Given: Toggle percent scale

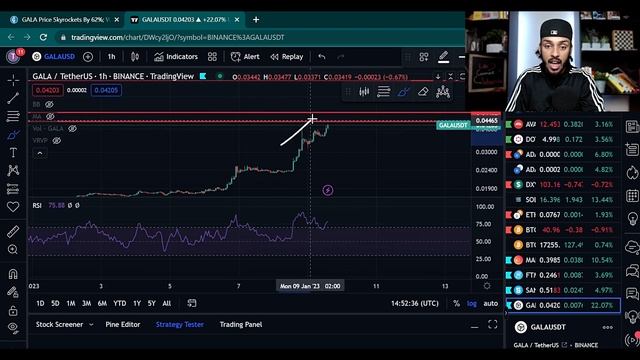Looking at the screenshot, I should click(x=456, y=303).
